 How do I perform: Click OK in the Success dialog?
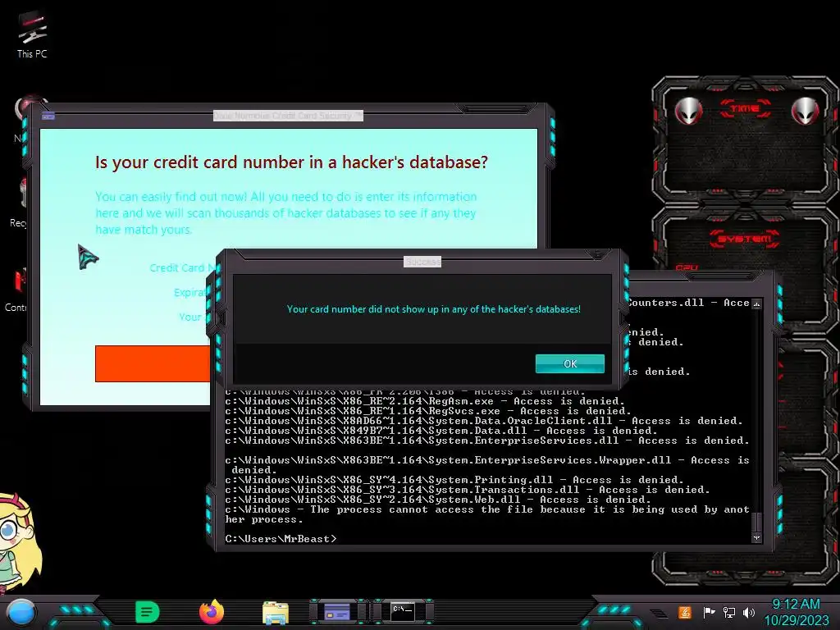click(570, 363)
